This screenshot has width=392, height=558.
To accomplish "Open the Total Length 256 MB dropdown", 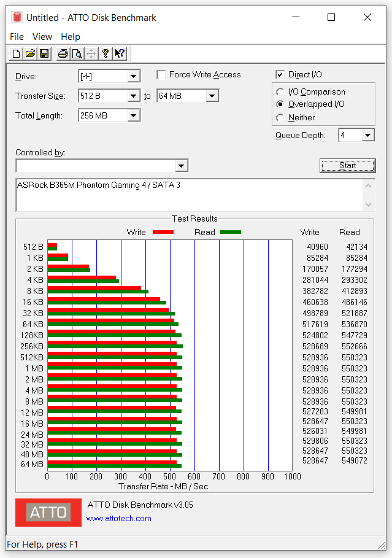I will [133, 115].
